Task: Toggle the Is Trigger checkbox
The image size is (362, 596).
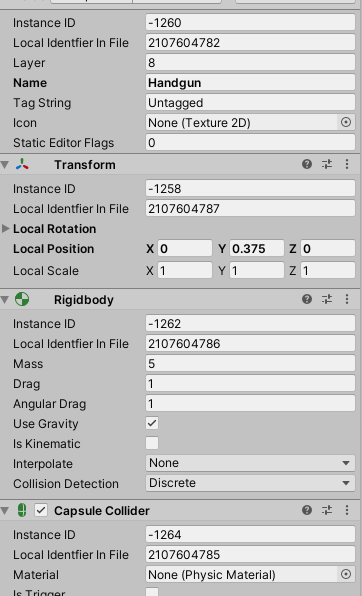Action: [x=152, y=592]
